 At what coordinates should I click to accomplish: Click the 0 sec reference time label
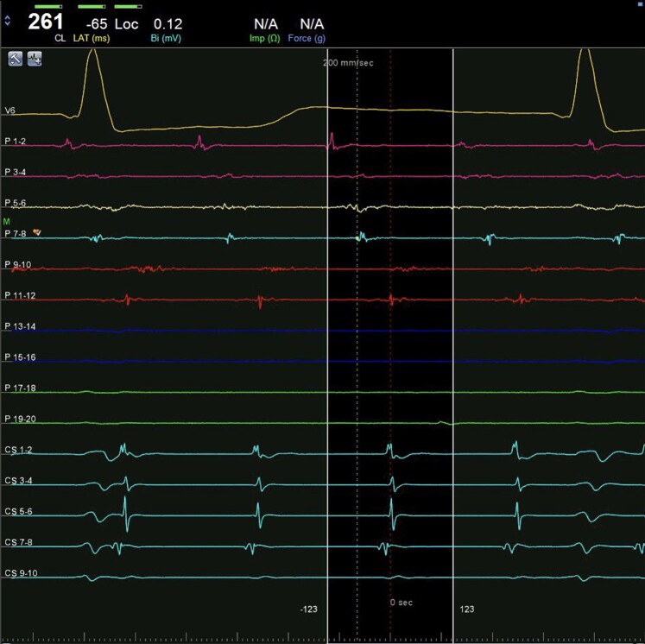coord(401,603)
